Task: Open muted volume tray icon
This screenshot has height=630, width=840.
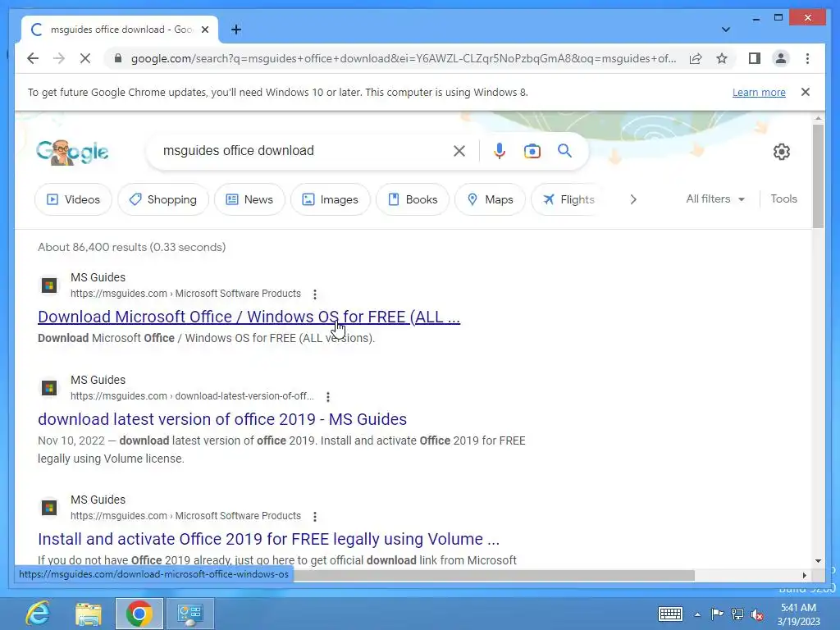Action: pos(757,614)
